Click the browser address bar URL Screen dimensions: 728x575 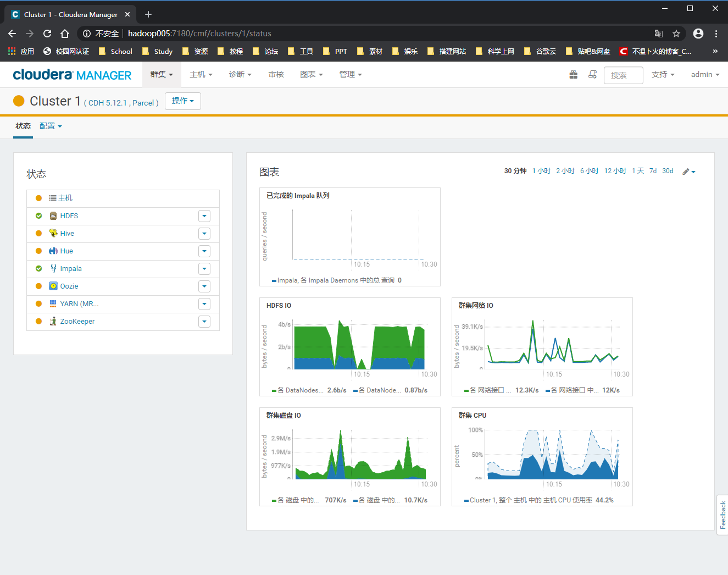[199, 34]
